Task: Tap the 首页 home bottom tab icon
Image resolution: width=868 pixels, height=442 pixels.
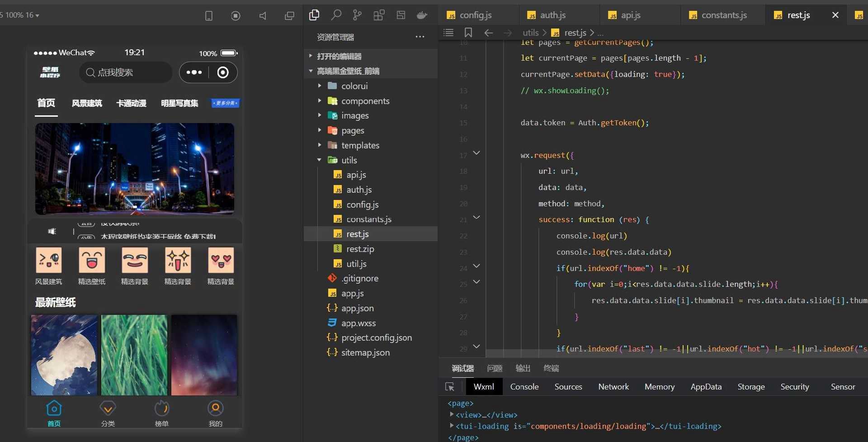Action: [54, 409]
